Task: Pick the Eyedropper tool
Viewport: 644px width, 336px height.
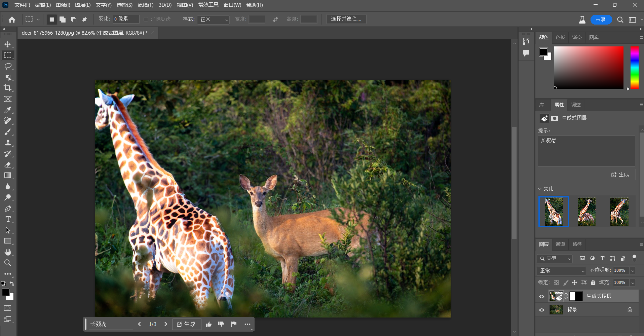Action: coord(8,110)
